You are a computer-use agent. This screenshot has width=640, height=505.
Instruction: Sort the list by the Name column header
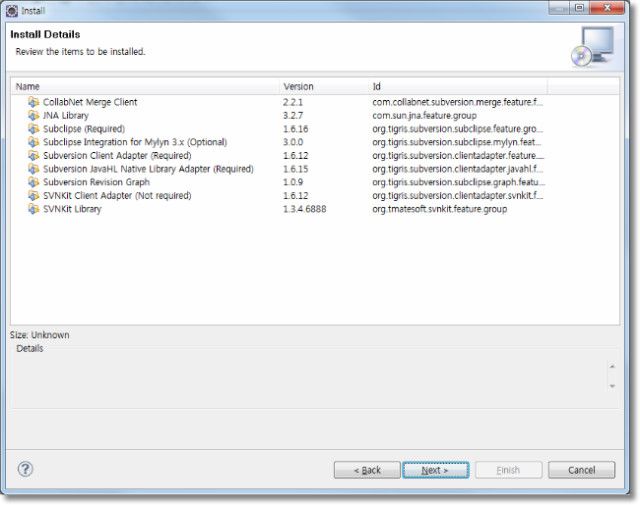pyautogui.click(x=145, y=87)
